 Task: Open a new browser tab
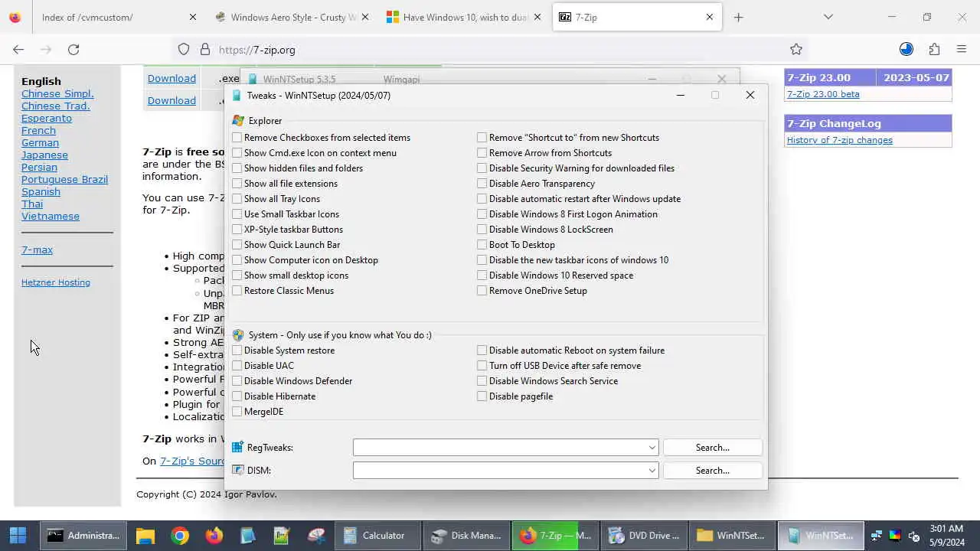(738, 17)
